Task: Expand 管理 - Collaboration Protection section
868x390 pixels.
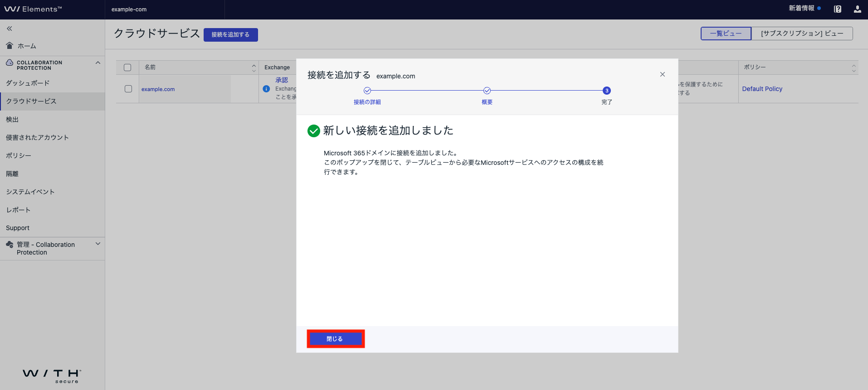Action: tap(98, 244)
